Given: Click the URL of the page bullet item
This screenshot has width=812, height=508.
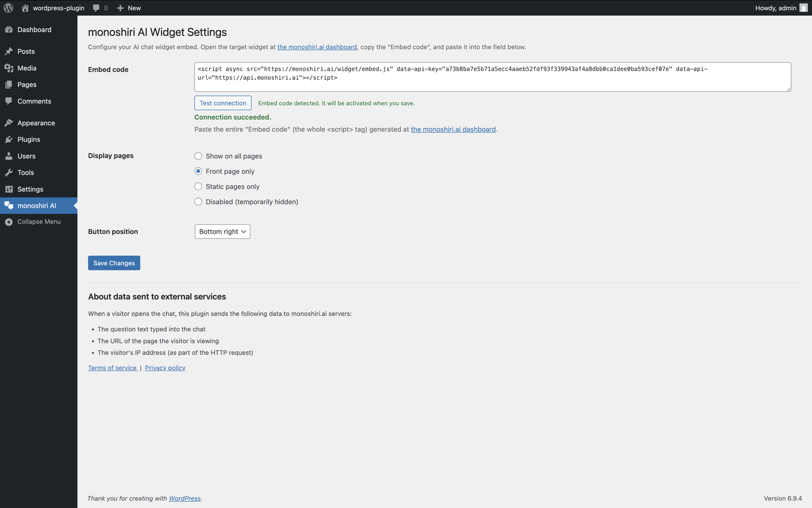Looking at the screenshot, I should (158, 341).
